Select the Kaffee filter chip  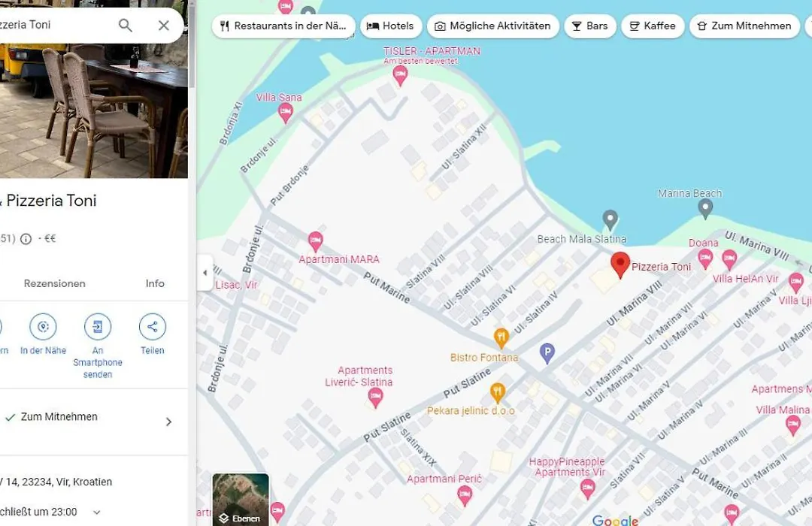[x=653, y=26]
